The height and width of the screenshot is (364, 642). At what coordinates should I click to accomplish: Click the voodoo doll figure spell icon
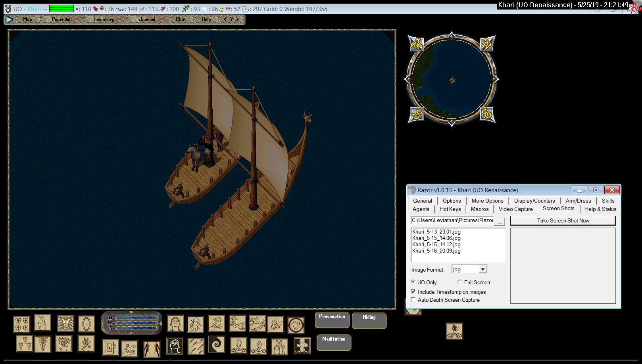point(195,324)
